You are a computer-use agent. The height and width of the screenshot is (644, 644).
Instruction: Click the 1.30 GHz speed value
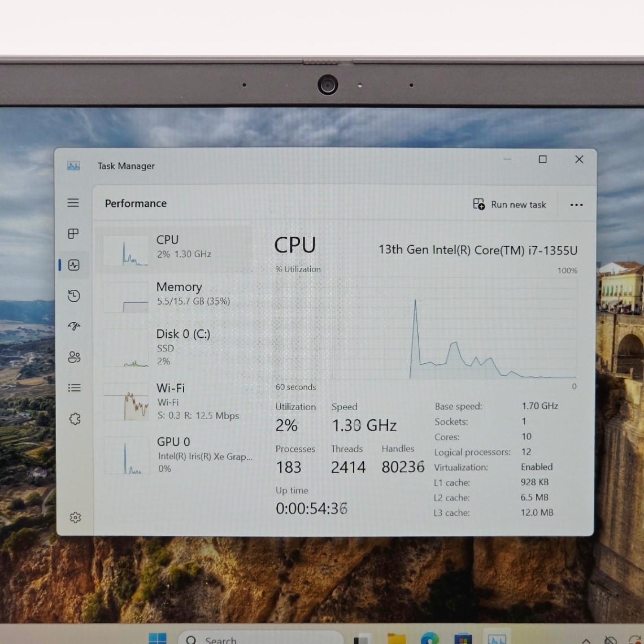tap(364, 425)
